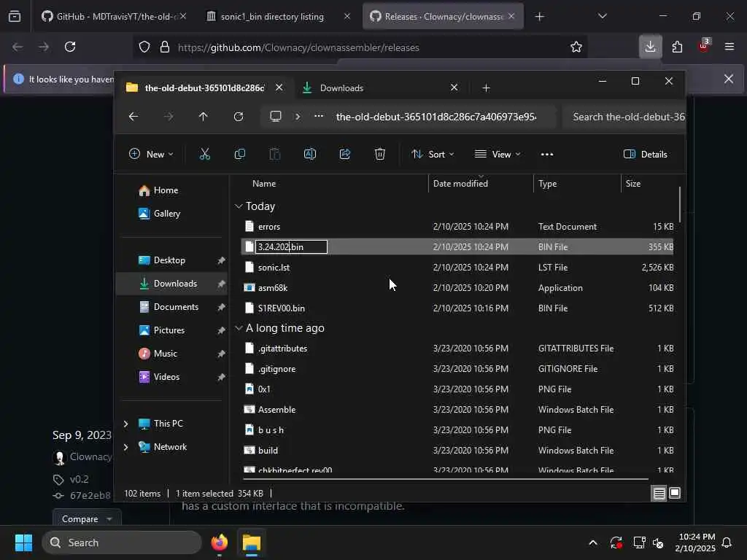
Task: Add a new tab in File Explorer
Action: tap(486, 88)
